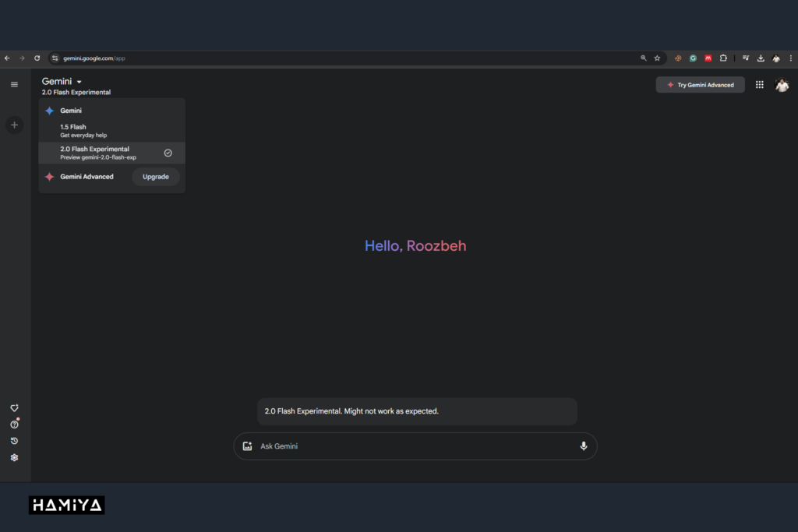The width and height of the screenshot is (798, 532).
Task: Go back with the browser back arrow
Action: tap(7, 58)
